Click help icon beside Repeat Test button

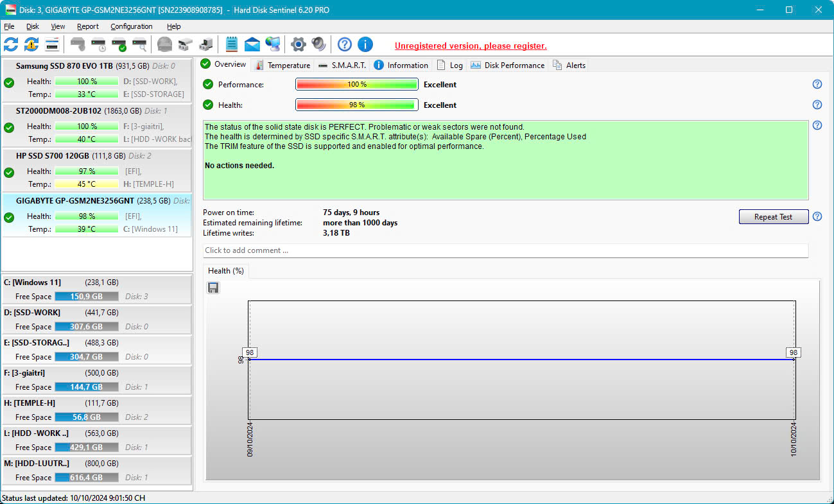coord(817,216)
